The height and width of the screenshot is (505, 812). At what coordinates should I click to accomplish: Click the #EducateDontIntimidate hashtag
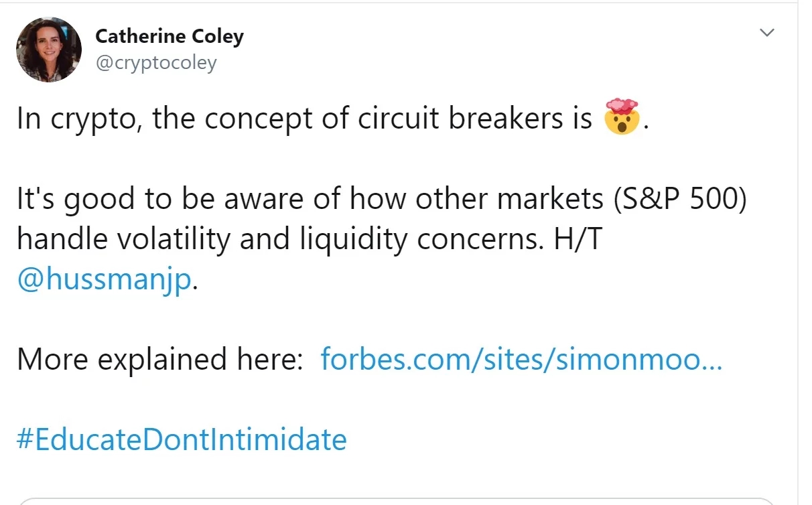pos(182,440)
